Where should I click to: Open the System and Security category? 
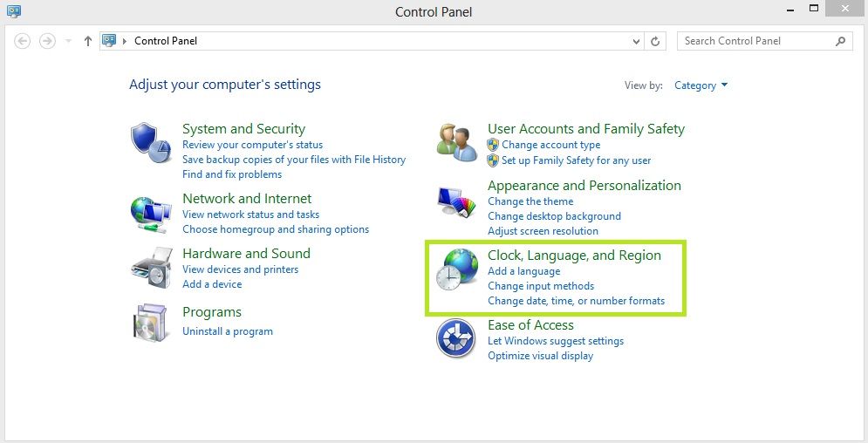(243, 129)
